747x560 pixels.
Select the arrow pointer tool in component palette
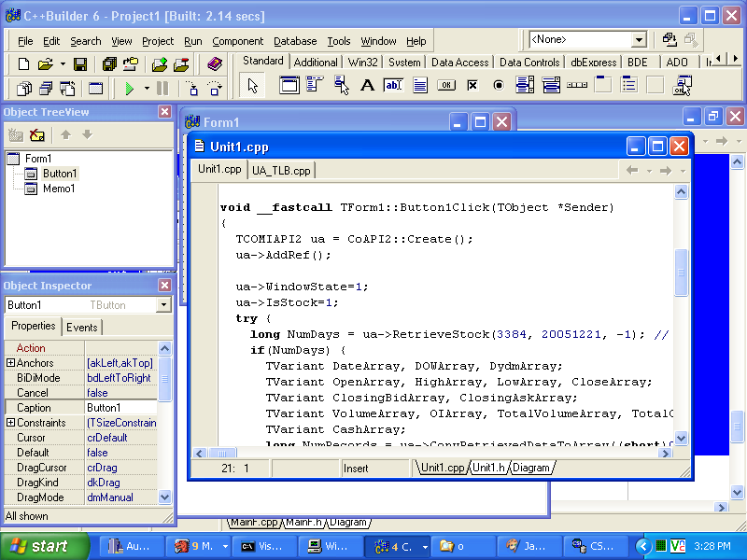252,86
